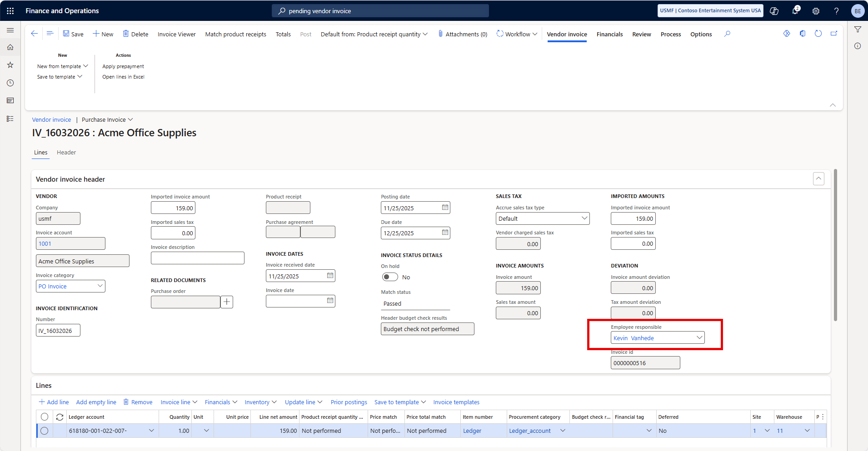Open the help question mark
The width and height of the screenshot is (868, 451).
[836, 11]
